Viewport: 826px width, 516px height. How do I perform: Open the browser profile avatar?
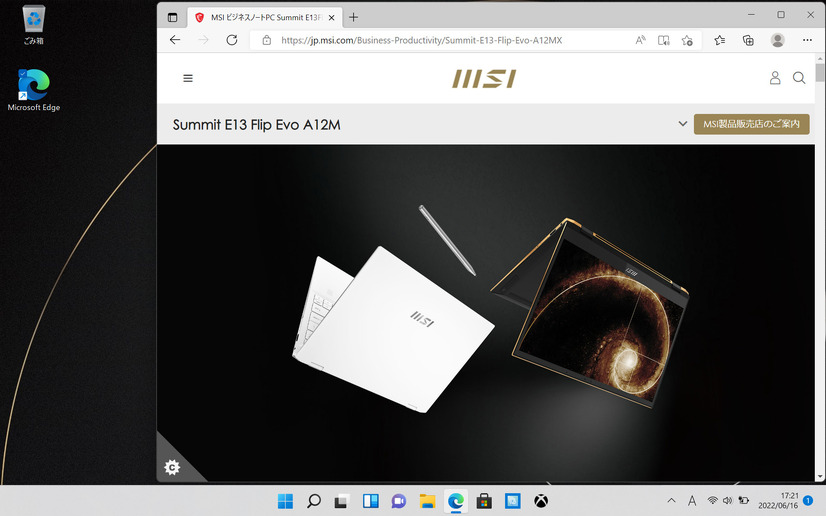tap(778, 40)
